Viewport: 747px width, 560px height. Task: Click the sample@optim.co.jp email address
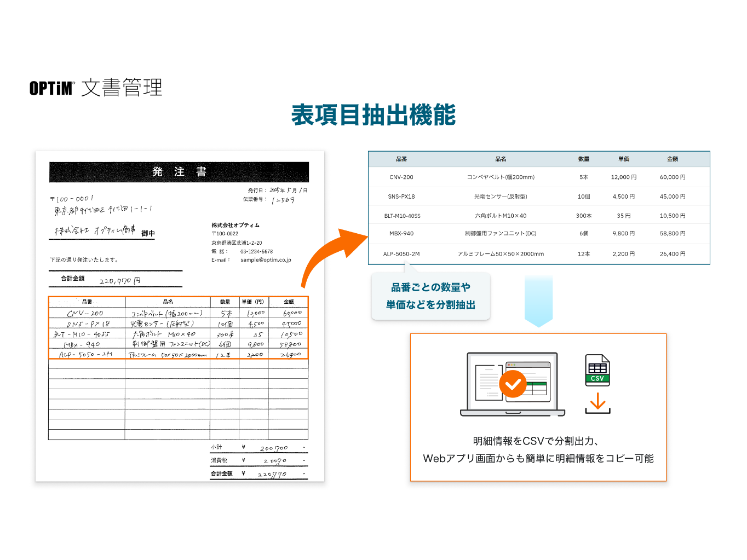point(266,260)
